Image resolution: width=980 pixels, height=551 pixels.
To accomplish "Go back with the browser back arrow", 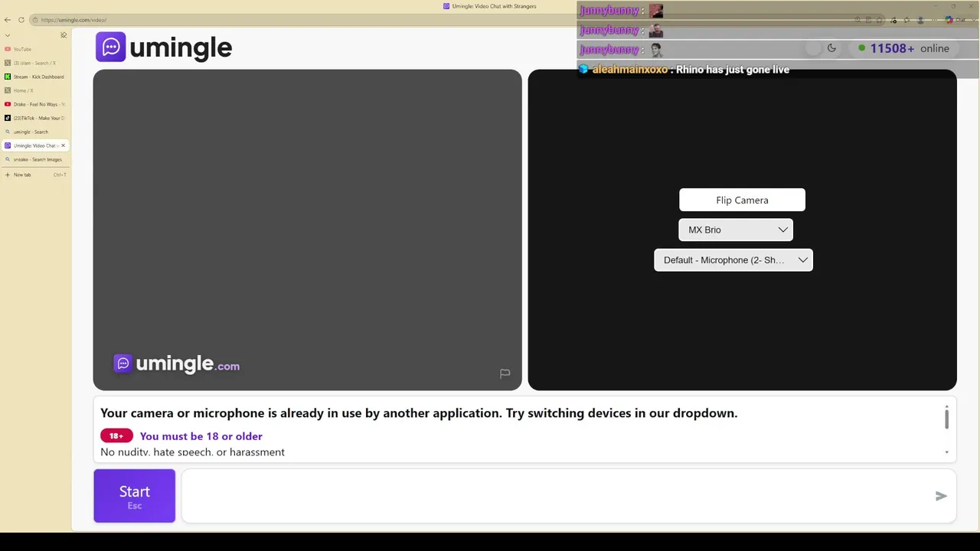I will click(8, 20).
